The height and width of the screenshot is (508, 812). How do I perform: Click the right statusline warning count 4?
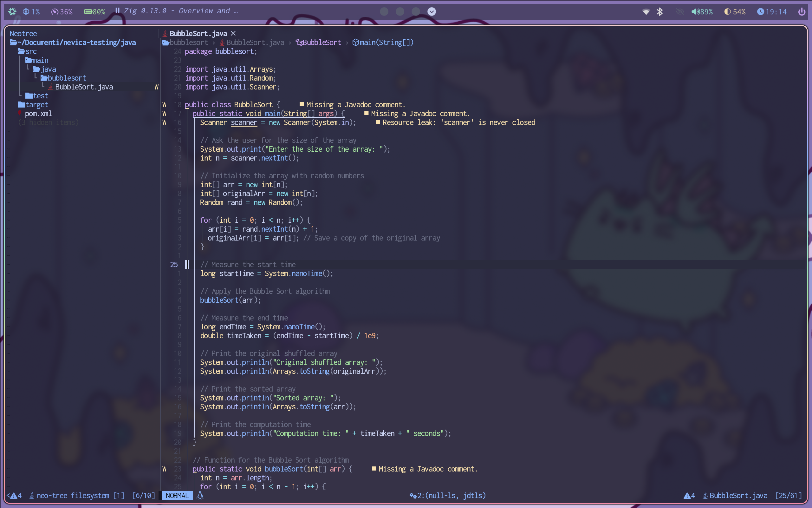click(689, 496)
